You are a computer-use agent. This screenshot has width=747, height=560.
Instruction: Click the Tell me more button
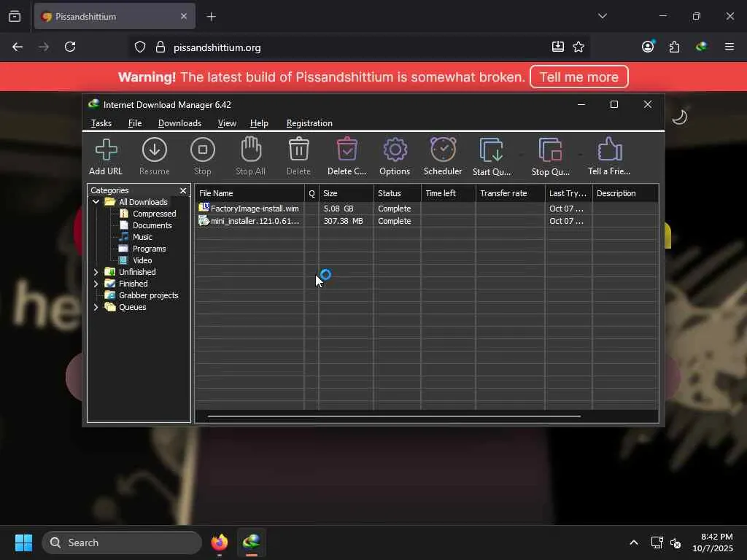pos(578,77)
